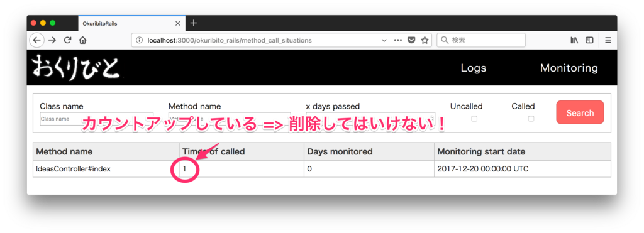This screenshot has height=233, width=644.
Task: Open the Firefox hamburger menu
Action: point(608,40)
